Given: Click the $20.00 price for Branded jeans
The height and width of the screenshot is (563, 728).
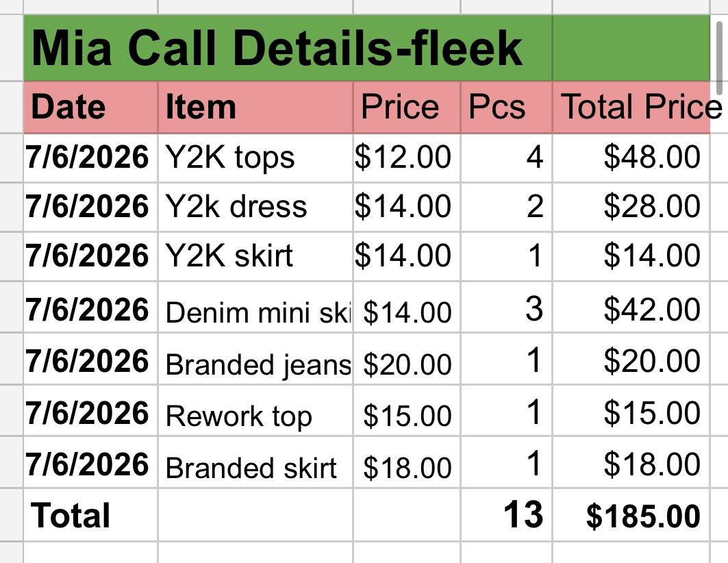Looking at the screenshot, I should coord(407,359).
